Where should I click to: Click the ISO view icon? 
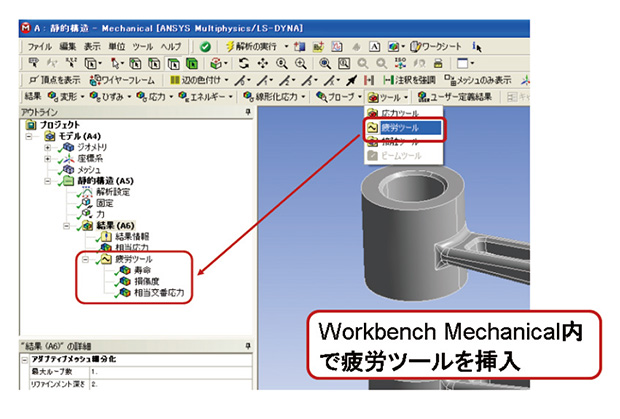pos(400,63)
